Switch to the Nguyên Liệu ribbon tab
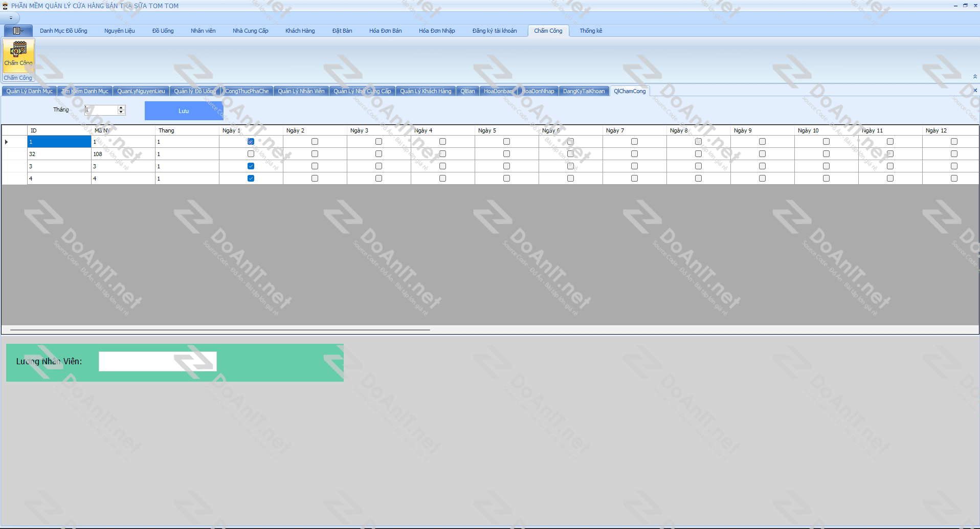This screenshot has height=529, width=980. click(x=120, y=31)
